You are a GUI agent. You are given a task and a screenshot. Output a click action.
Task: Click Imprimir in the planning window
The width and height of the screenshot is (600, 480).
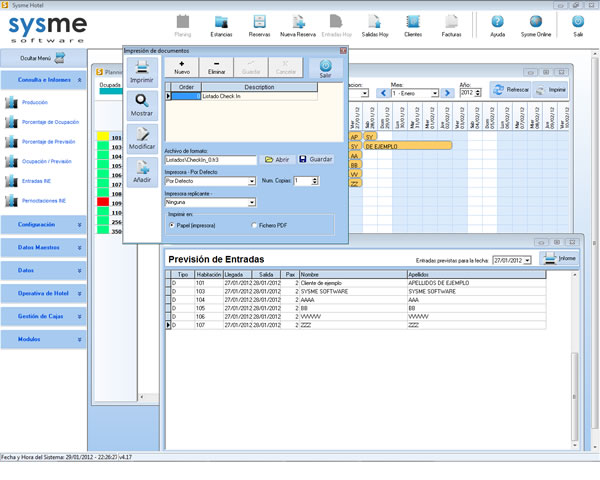pos(551,90)
